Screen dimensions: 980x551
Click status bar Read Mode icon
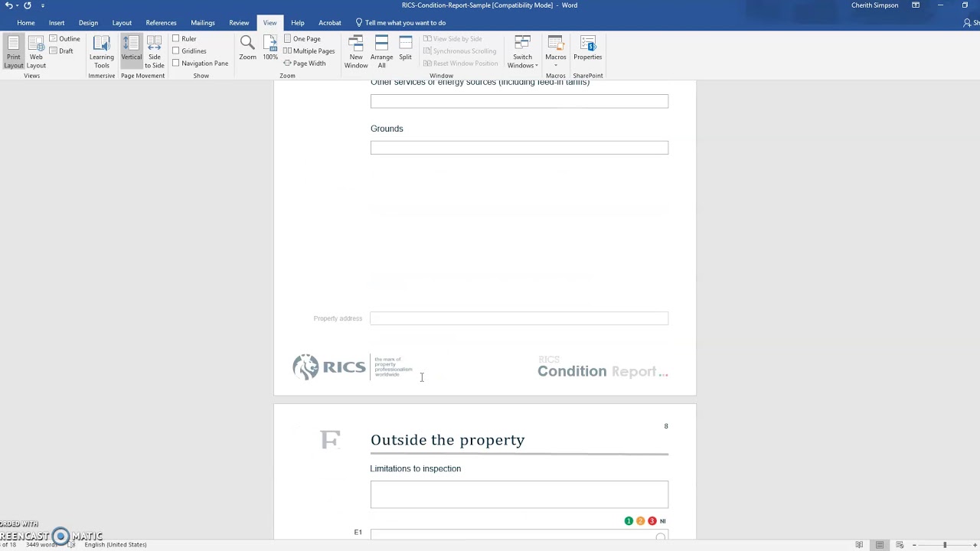859,545
